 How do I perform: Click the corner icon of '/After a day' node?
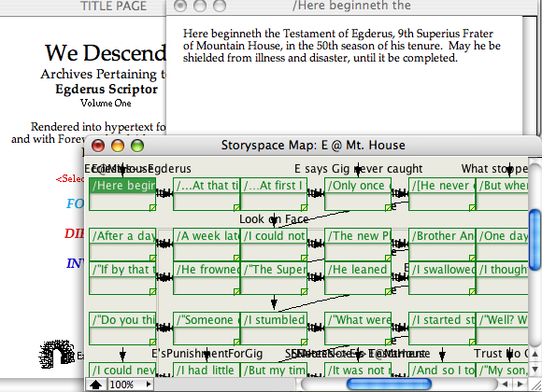pyautogui.click(x=152, y=258)
